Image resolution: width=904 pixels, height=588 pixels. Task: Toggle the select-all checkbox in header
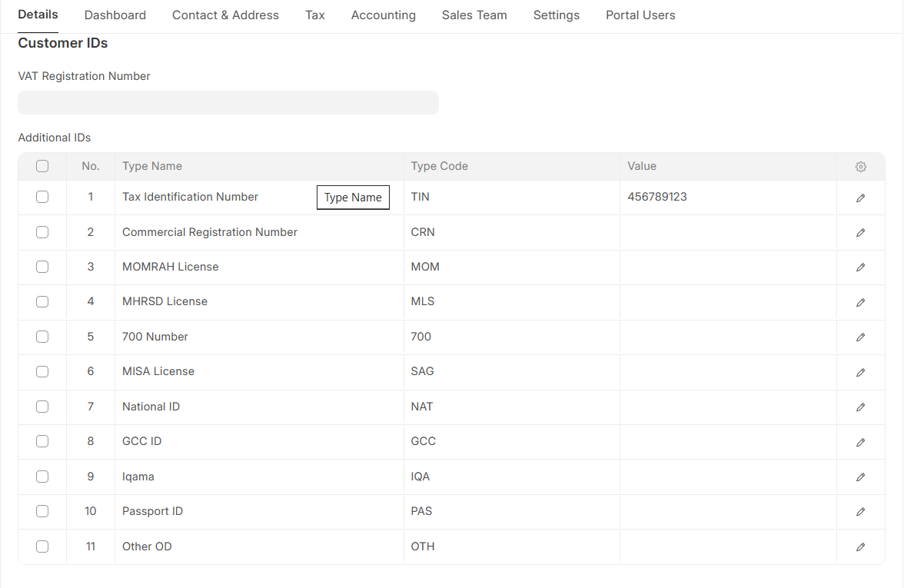click(42, 166)
